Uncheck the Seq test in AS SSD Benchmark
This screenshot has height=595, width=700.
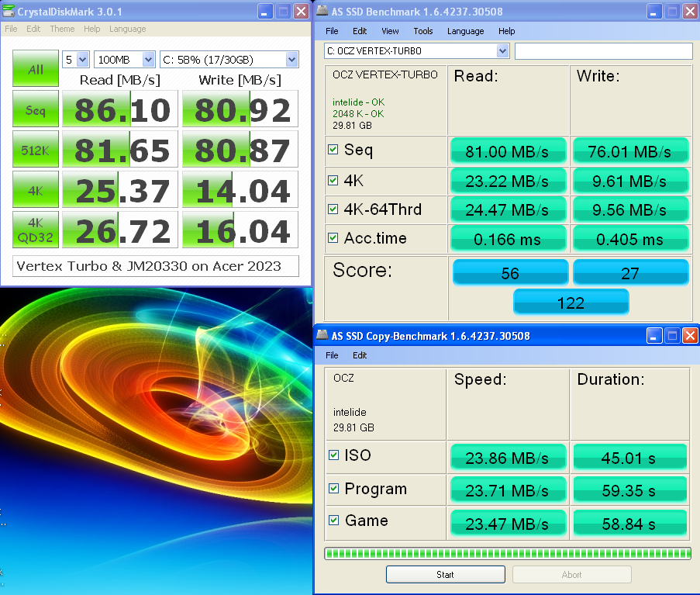[333, 150]
